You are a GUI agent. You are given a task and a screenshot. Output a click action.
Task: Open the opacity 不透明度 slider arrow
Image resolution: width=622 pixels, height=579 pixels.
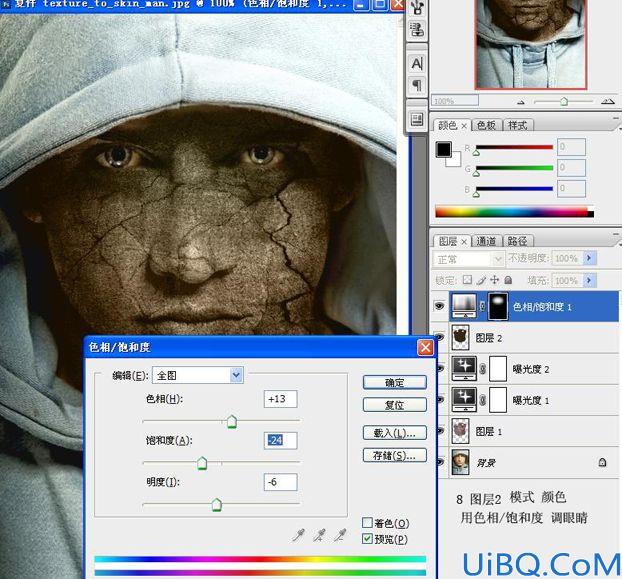point(589,258)
